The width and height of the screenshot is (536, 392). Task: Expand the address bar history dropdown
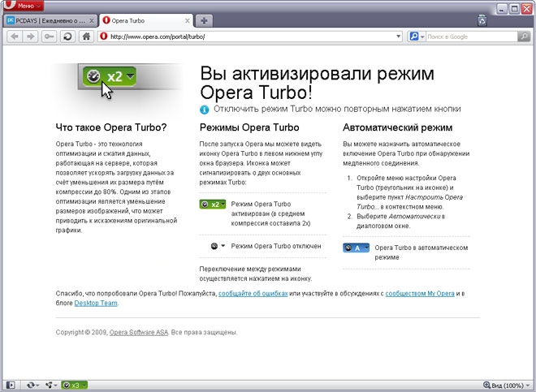pos(398,37)
